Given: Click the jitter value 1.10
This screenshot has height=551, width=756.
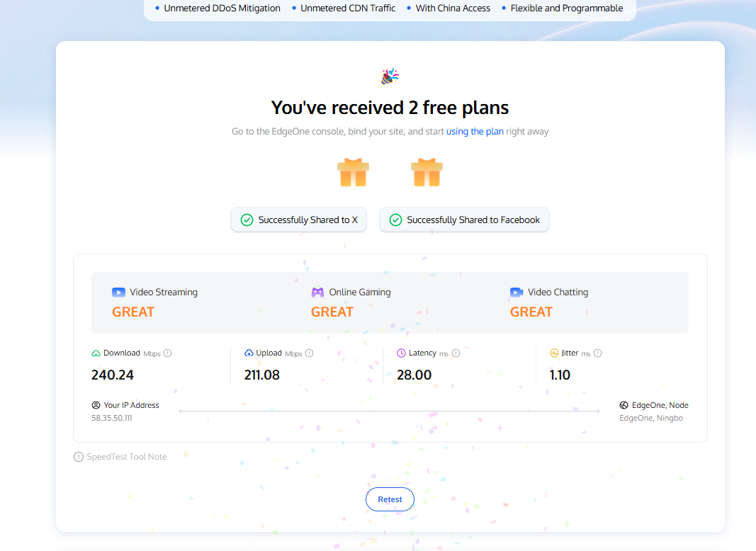Looking at the screenshot, I should 560,375.
